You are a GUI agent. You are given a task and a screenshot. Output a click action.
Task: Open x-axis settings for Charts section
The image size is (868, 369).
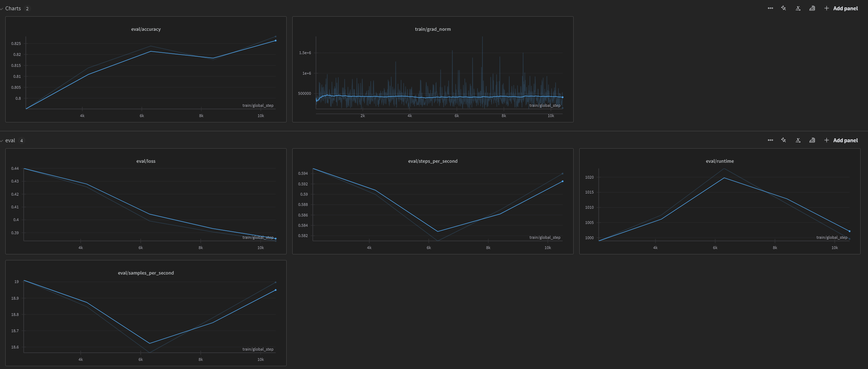point(798,8)
